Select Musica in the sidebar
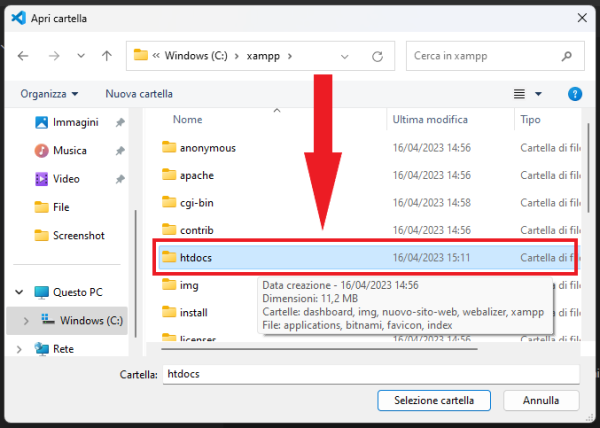The width and height of the screenshot is (600, 428). click(x=70, y=151)
